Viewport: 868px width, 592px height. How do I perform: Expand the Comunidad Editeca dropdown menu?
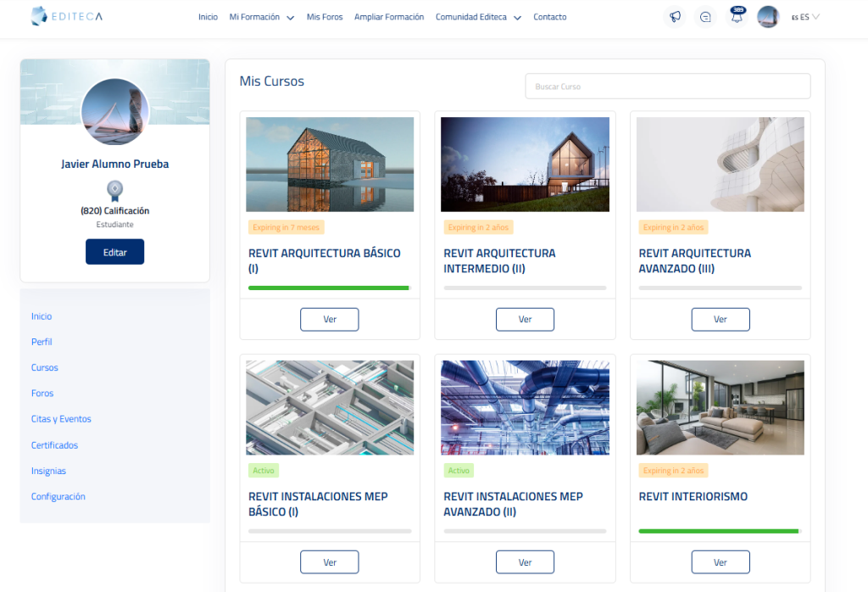[477, 17]
